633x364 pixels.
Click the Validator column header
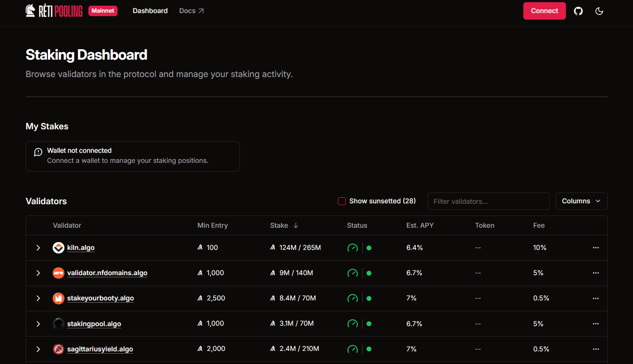(x=67, y=226)
